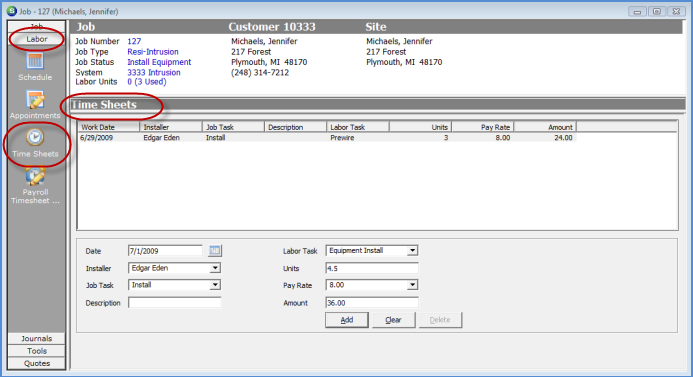
Task: Open the Labor Task dropdown
Action: [412, 251]
